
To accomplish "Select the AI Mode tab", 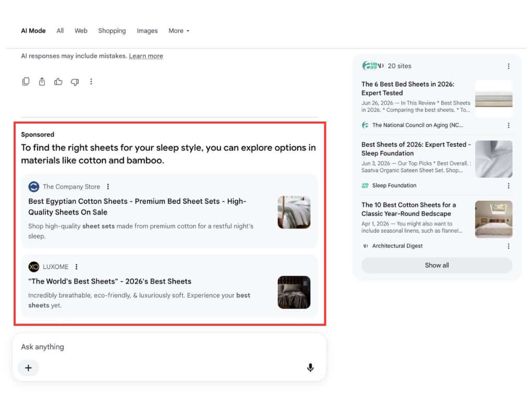I will coord(33,31).
